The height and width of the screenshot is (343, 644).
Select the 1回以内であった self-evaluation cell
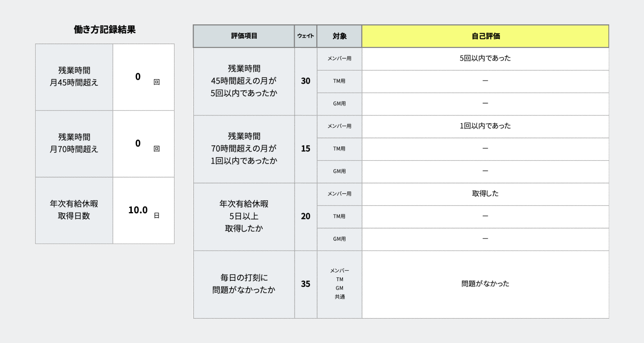[x=485, y=126]
